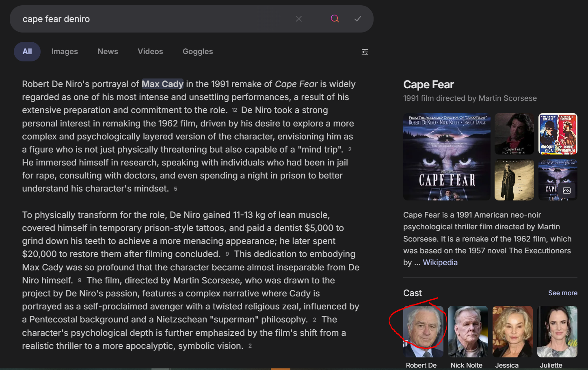Click the Cape Fear panel title
Image resolution: width=588 pixels, height=370 pixels.
[428, 85]
